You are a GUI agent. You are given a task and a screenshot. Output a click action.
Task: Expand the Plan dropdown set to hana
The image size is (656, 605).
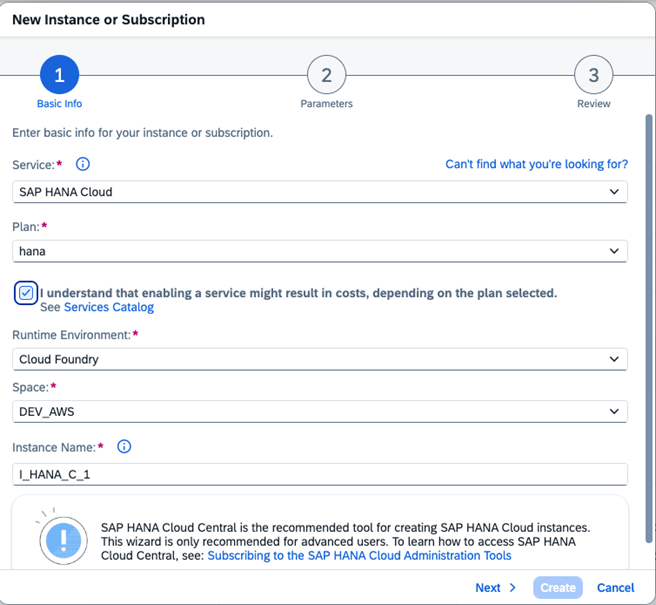pos(322,252)
